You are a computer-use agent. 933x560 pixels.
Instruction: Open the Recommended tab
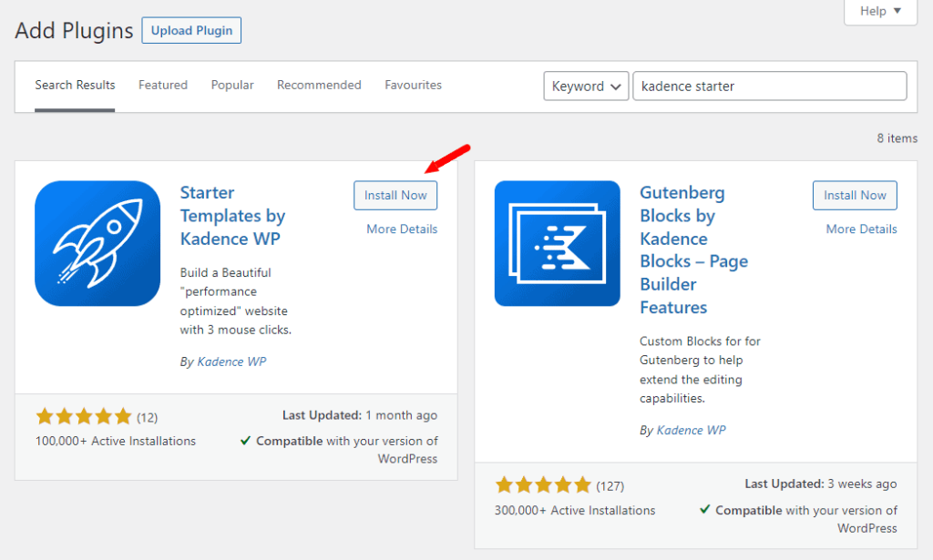319,85
